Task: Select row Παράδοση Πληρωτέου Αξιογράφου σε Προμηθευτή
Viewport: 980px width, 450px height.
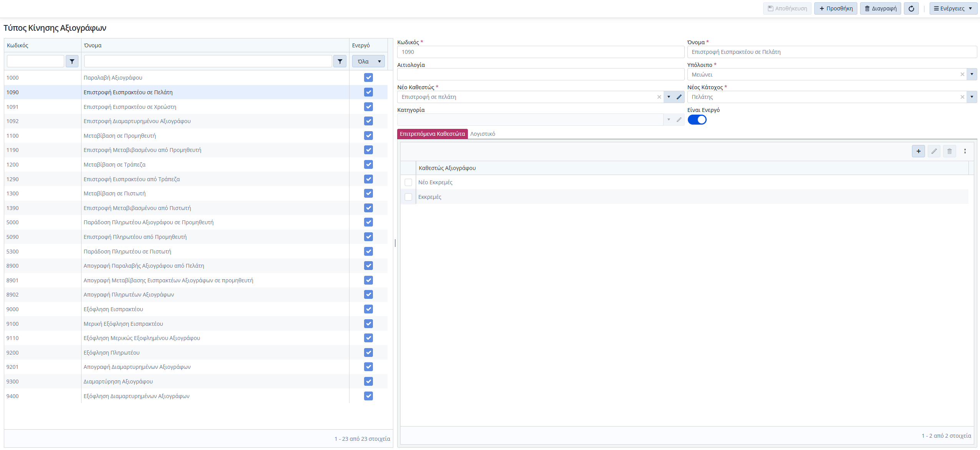Action: click(196, 222)
